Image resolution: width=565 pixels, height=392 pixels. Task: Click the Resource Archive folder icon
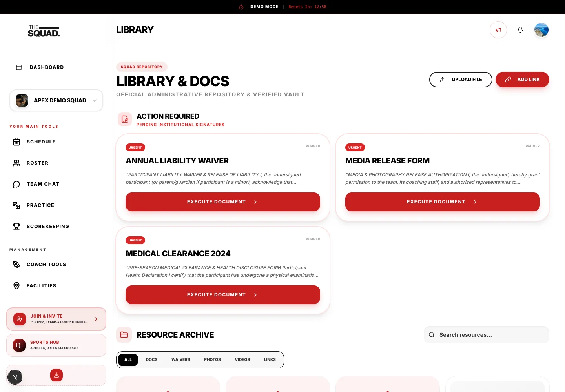click(x=124, y=335)
